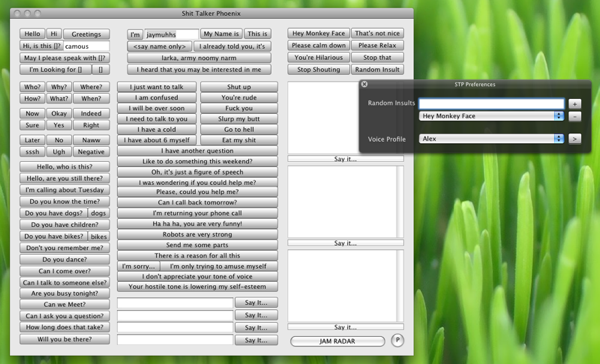This screenshot has height=364, width=600.
Task: Click the arrow button beside Voice Profile
Action: pos(574,139)
